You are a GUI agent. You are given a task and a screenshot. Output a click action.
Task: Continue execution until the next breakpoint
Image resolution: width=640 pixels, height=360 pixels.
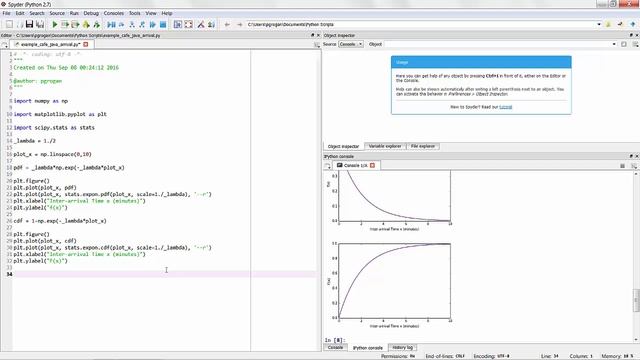point(153,24)
